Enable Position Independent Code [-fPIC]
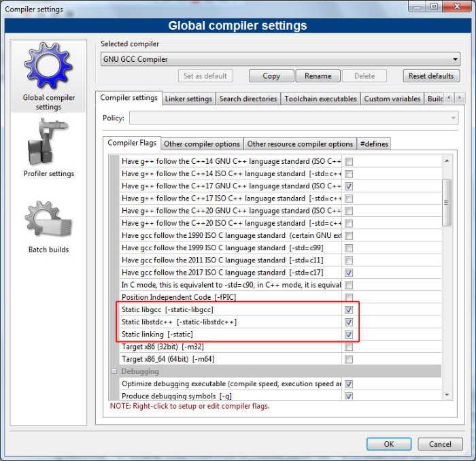This screenshot has width=476, height=461. (x=349, y=297)
